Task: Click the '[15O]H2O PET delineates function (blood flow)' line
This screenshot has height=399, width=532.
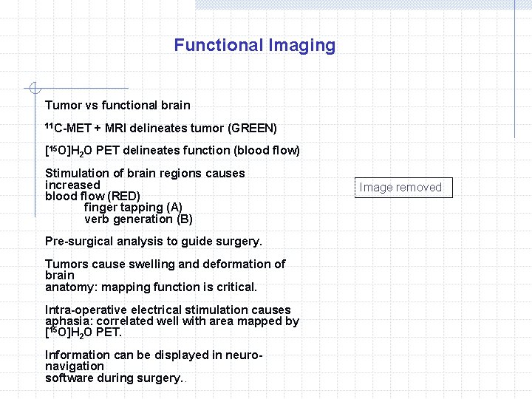Action: (172, 151)
